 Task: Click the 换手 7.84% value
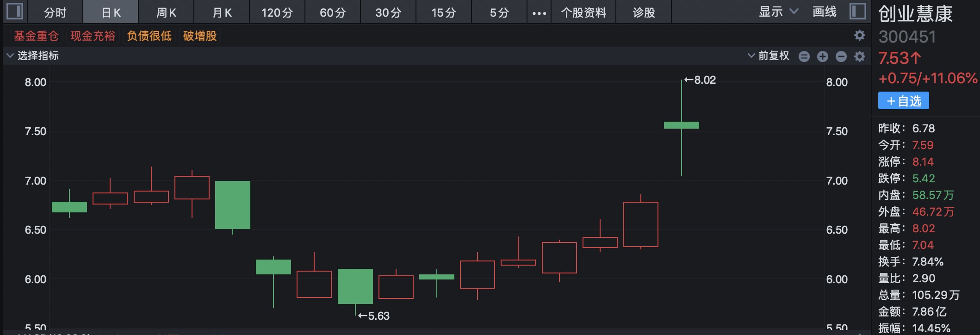point(928,261)
